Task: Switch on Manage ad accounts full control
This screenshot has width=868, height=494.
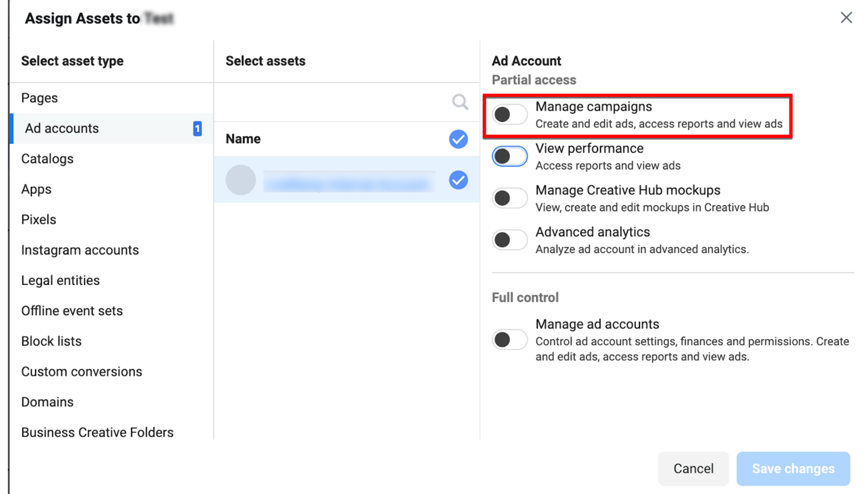Action: click(510, 340)
